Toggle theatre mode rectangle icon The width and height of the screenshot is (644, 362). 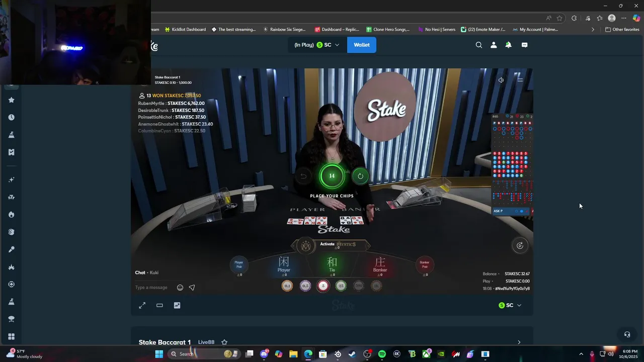click(x=159, y=305)
